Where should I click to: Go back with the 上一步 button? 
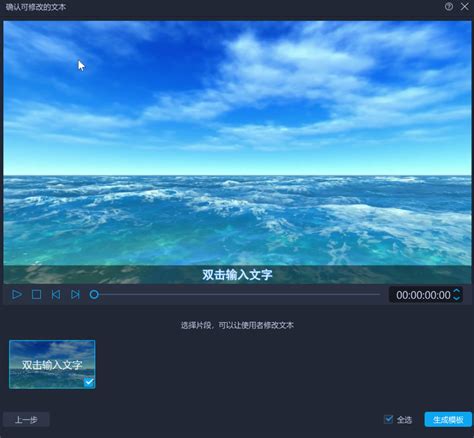click(x=26, y=419)
